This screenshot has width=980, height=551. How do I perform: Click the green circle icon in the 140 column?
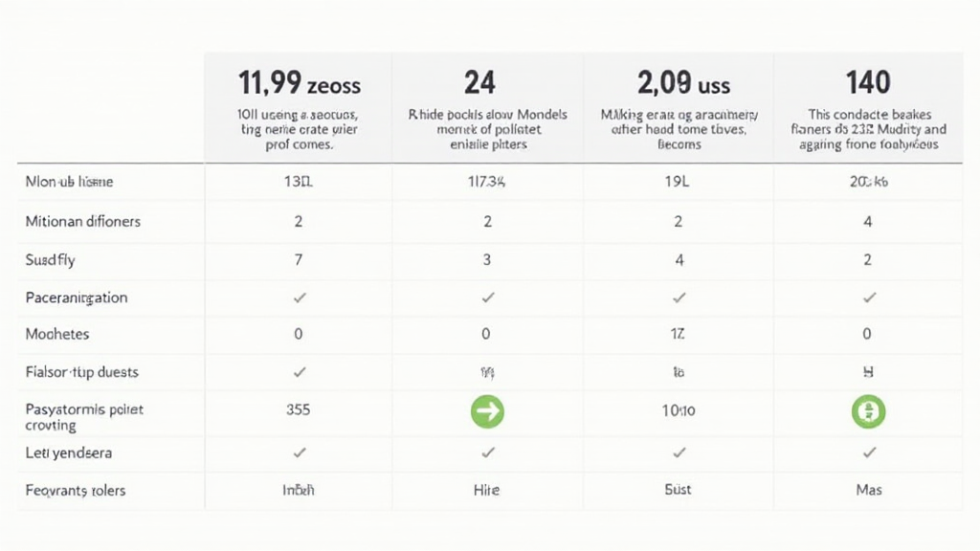pos(869,412)
